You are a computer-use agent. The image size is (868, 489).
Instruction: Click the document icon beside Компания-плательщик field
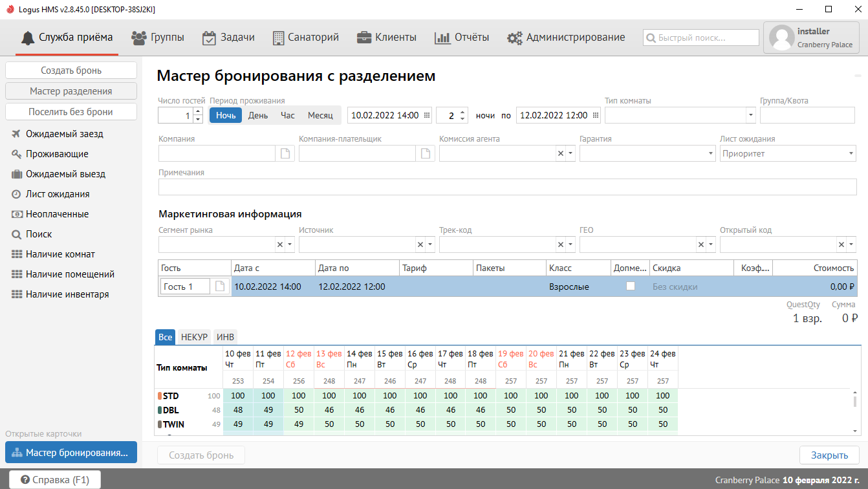pyautogui.click(x=426, y=153)
